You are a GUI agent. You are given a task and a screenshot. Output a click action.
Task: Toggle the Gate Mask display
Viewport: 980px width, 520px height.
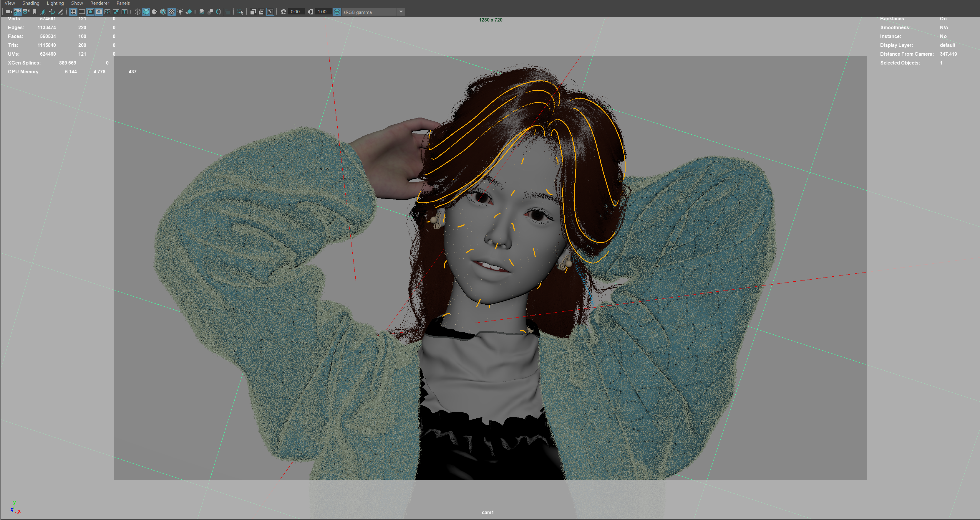(x=99, y=12)
